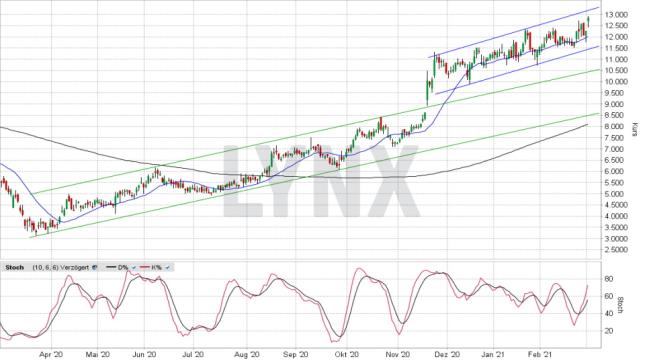Click the Jan '21 date label
Screen dimensions: 645x363
pos(493,354)
